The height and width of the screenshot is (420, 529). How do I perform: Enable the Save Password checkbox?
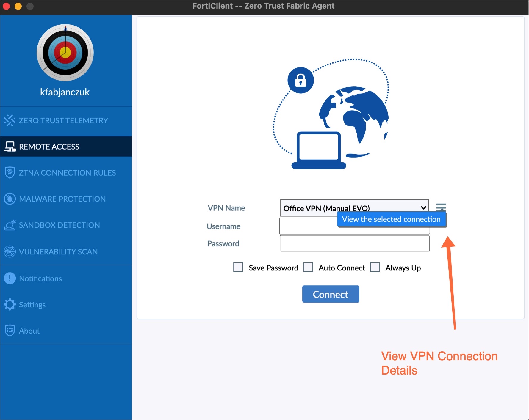click(238, 267)
